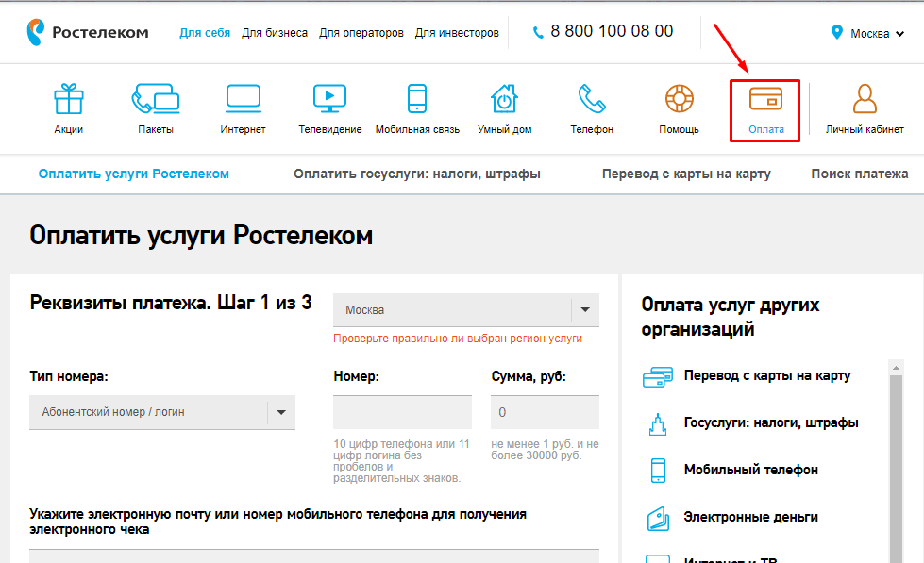Open the Оплата card icon
The height and width of the screenshot is (563, 924).
[x=765, y=99]
